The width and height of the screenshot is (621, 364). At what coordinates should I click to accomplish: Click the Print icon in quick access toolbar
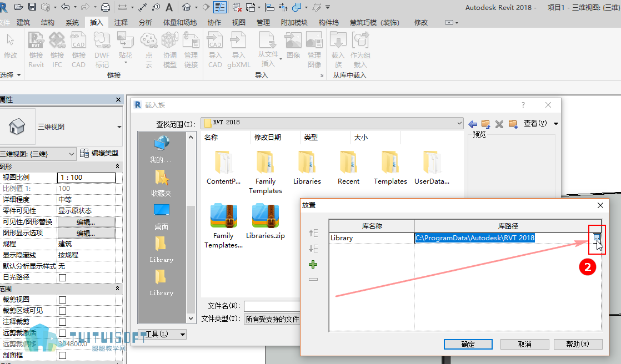click(106, 7)
